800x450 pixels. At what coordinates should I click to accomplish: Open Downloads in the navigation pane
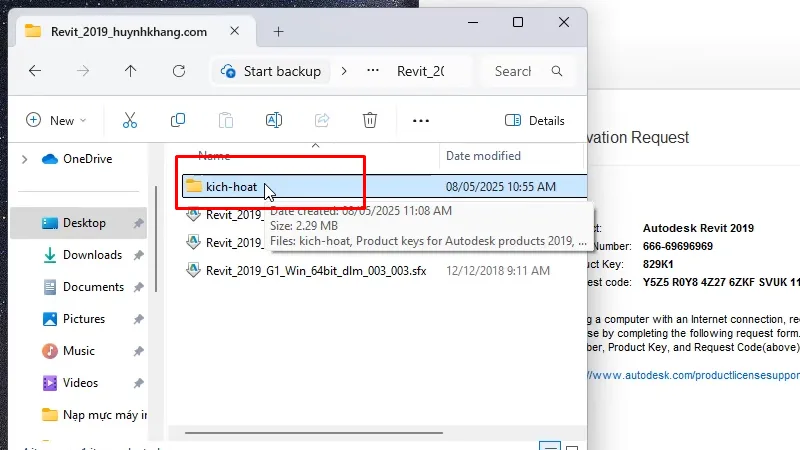[92, 255]
